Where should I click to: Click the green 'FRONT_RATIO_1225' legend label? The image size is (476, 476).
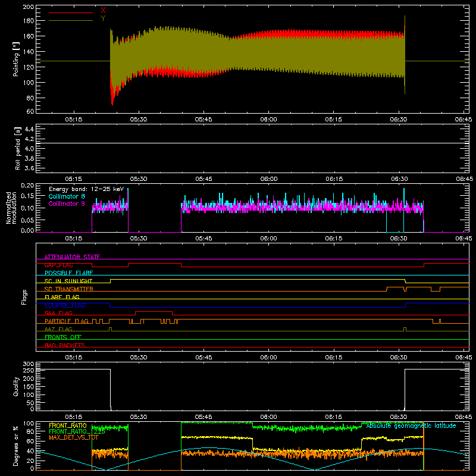click(77, 431)
